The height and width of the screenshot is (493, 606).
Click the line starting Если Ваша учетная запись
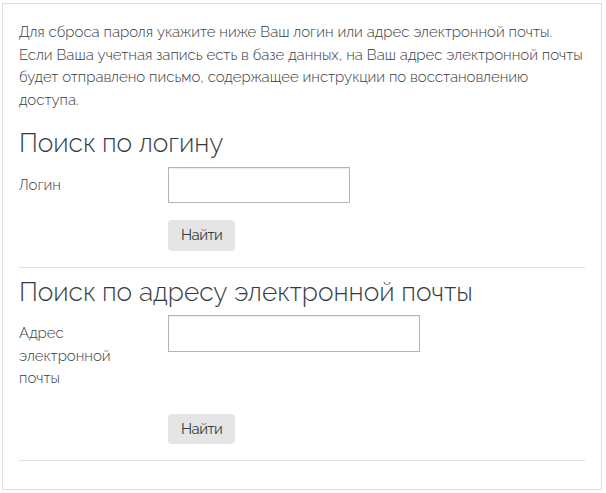(x=301, y=55)
